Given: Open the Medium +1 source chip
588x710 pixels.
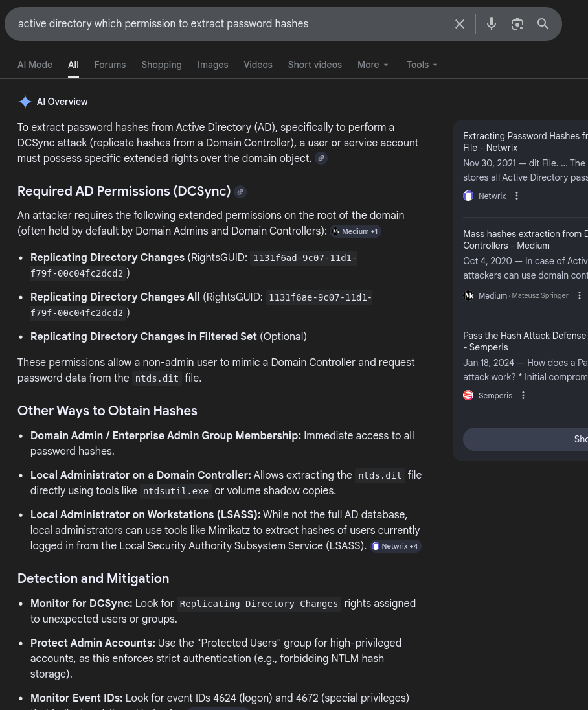Looking at the screenshot, I should click(356, 231).
